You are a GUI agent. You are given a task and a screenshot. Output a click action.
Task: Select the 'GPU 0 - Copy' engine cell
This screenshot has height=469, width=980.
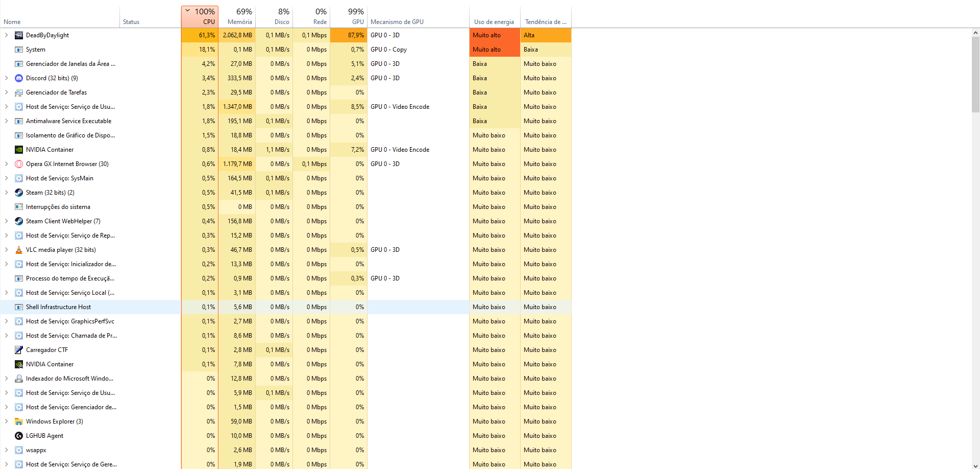click(418, 50)
